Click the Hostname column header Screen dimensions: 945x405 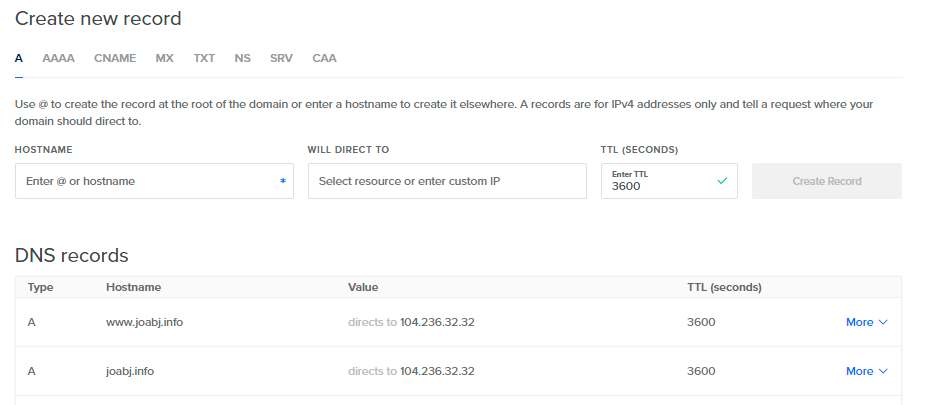134,287
